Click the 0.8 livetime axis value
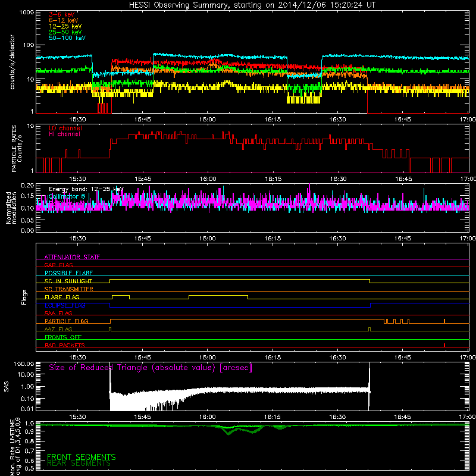The width and height of the screenshot is (476, 476). point(29,441)
